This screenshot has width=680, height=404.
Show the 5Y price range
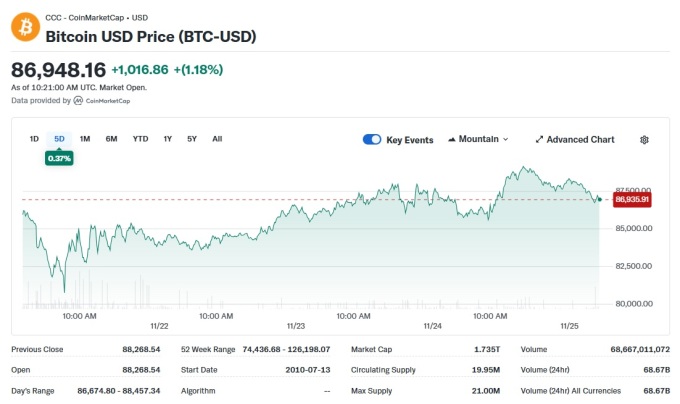pyautogui.click(x=192, y=138)
